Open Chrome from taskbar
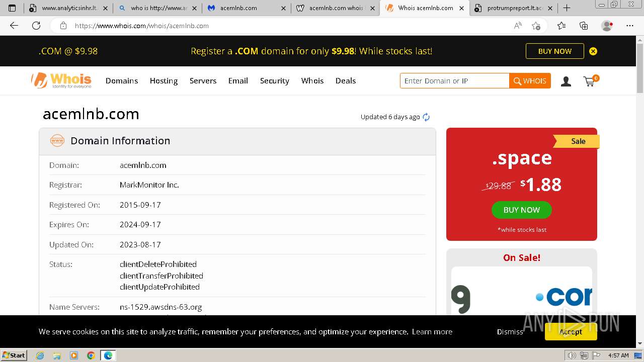Screen dimensions: 644x362 click(91, 355)
